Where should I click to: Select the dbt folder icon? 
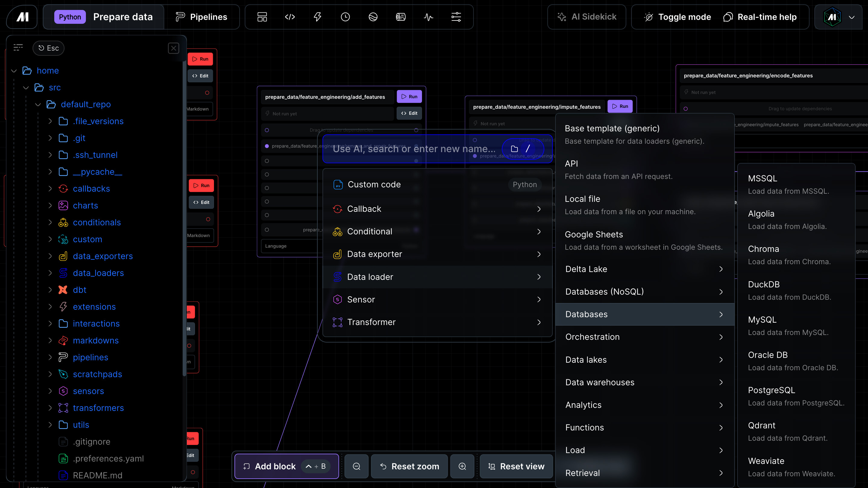pyautogui.click(x=63, y=290)
